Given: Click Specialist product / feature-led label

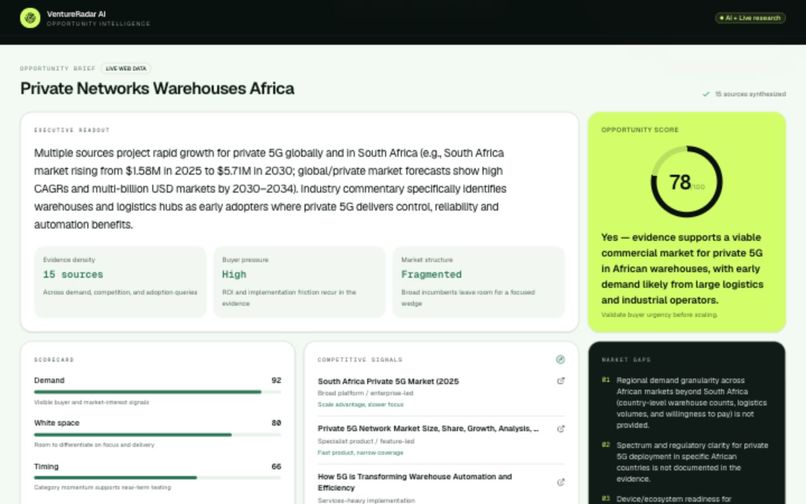Looking at the screenshot, I should tap(366, 441).
